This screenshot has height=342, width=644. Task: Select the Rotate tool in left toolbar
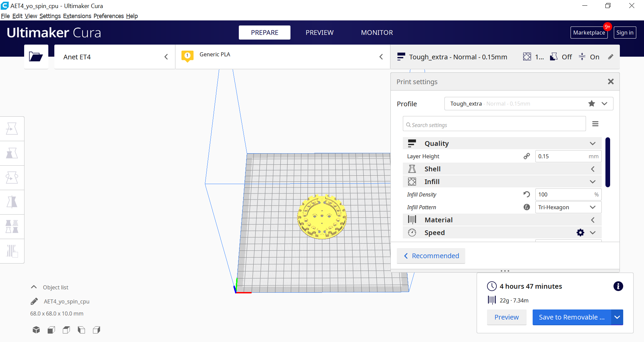click(12, 178)
